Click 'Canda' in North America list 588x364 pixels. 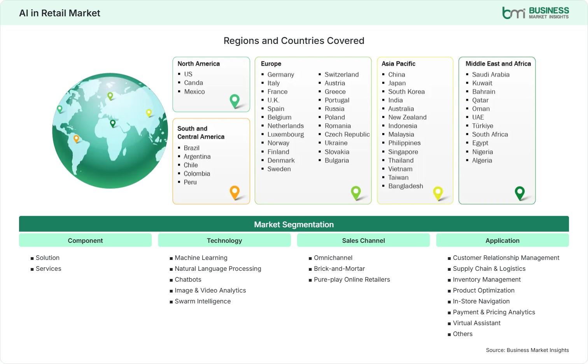click(194, 83)
